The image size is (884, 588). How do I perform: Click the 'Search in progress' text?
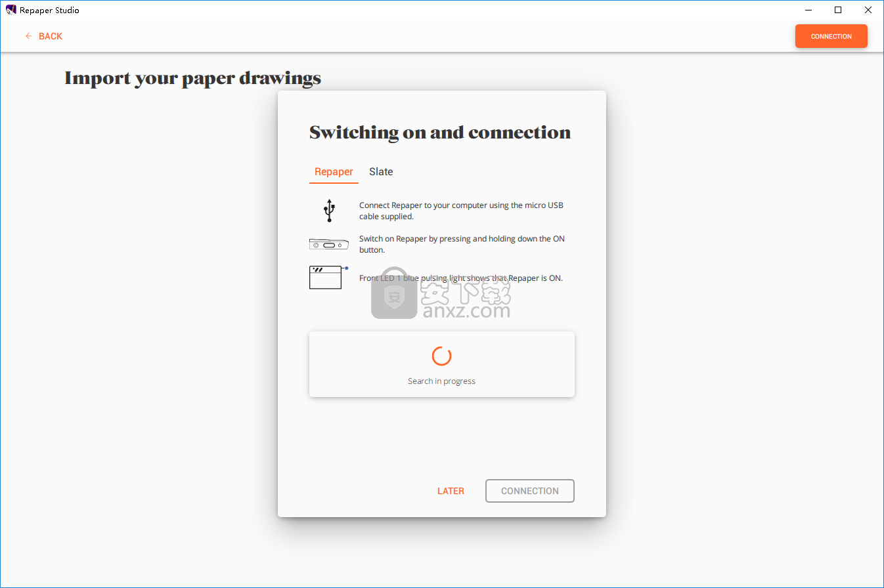pos(441,381)
